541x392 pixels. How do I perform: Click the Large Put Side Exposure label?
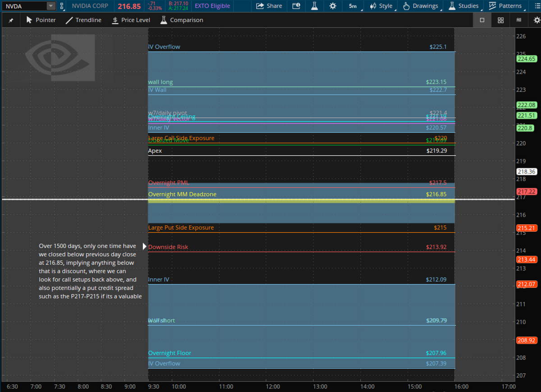pos(181,228)
